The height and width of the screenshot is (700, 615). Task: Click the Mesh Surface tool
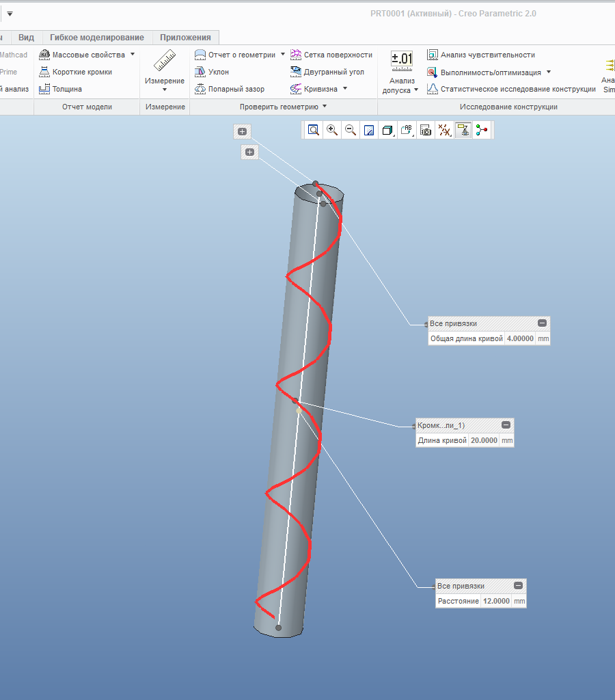(331, 55)
